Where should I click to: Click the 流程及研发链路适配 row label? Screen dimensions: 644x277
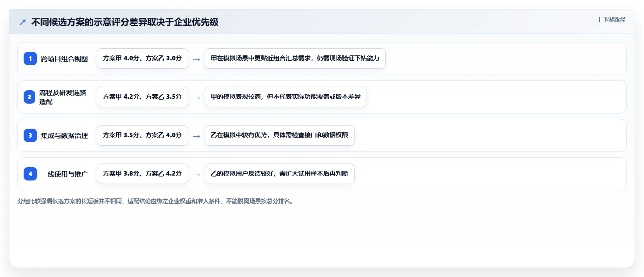(x=62, y=97)
